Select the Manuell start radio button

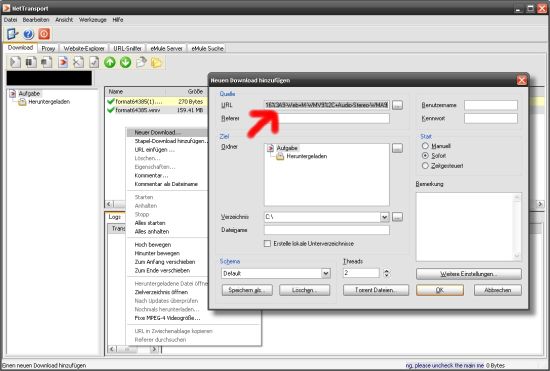(x=425, y=146)
